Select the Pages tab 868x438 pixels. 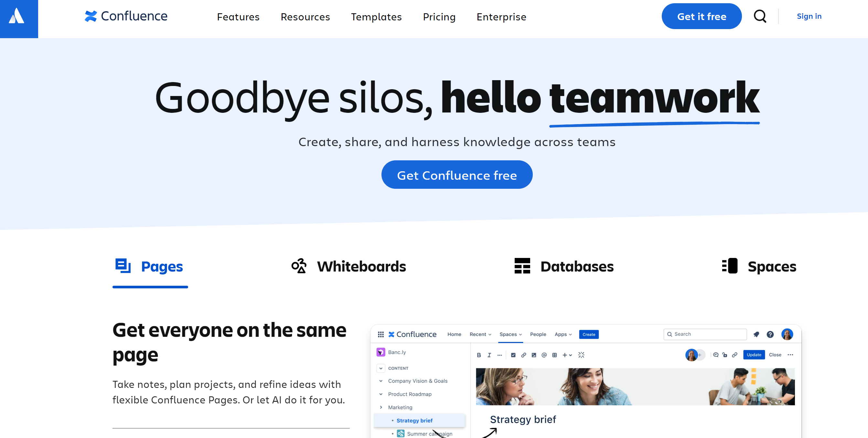pos(149,266)
